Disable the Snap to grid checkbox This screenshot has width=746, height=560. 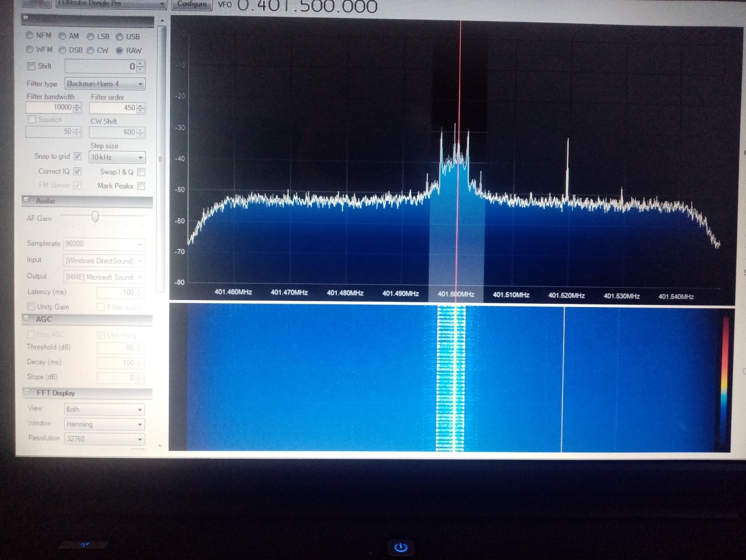point(77,156)
